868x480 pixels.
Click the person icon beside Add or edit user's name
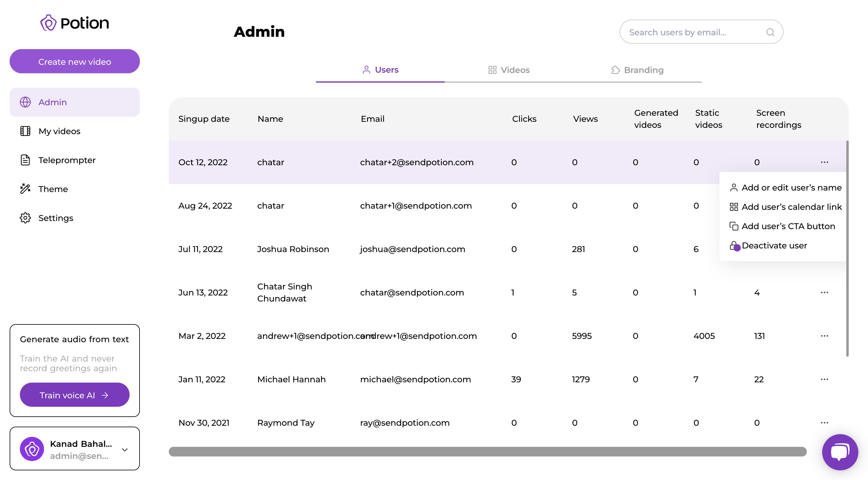[x=734, y=188]
